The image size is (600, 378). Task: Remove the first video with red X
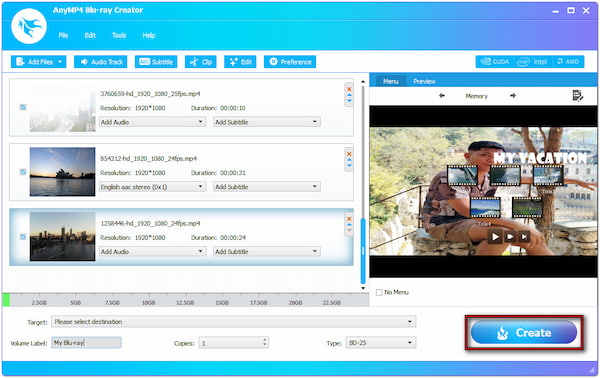349,89
